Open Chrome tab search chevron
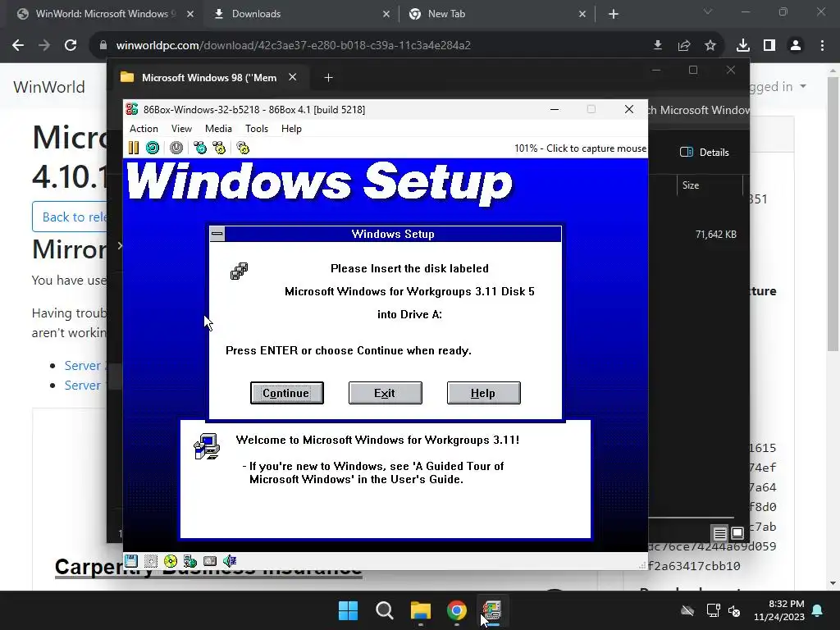 (708, 11)
